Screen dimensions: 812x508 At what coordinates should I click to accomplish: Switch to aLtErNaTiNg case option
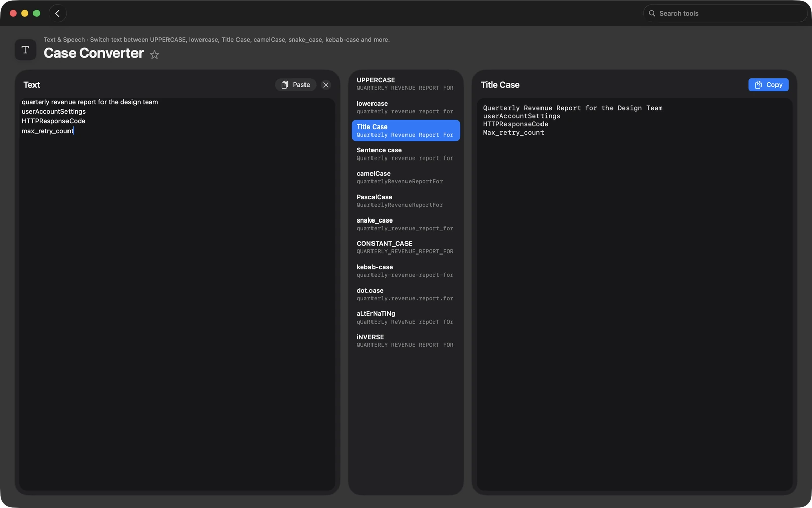(406, 317)
